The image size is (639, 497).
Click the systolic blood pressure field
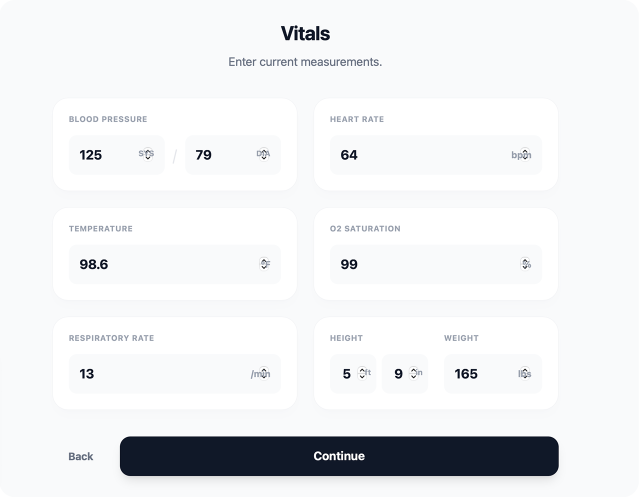(100, 155)
